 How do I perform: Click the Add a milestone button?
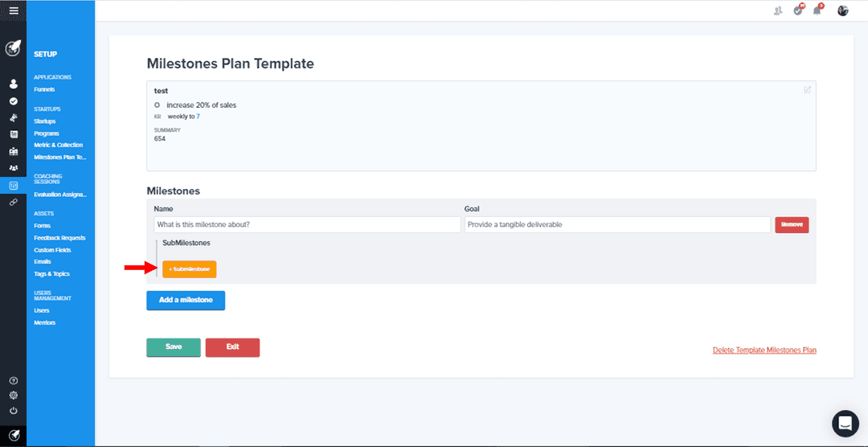point(186,300)
